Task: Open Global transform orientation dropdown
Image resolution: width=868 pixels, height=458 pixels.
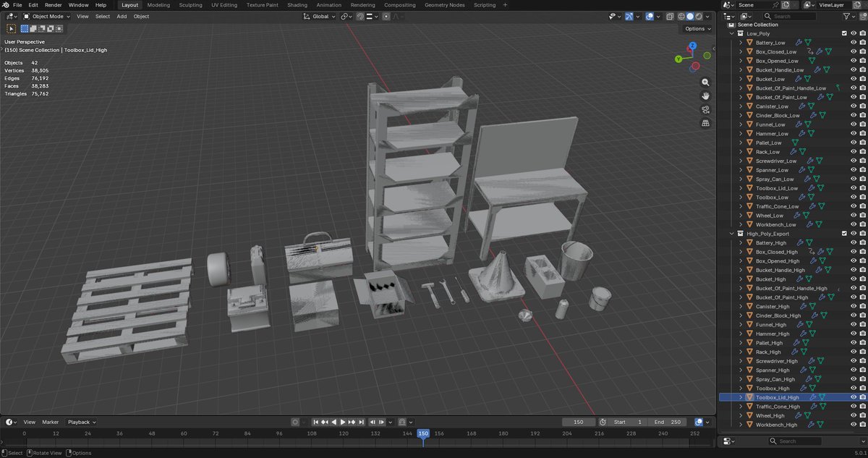Action: pyautogui.click(x=319, y=16)
